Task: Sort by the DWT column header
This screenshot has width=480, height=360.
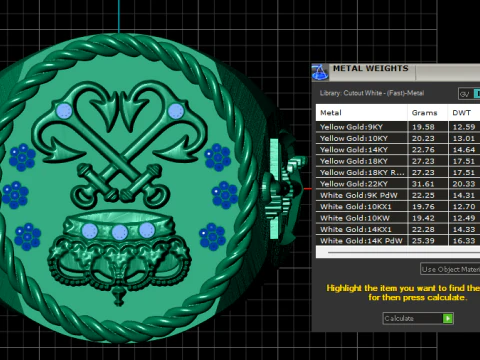Action: point(464,113)
